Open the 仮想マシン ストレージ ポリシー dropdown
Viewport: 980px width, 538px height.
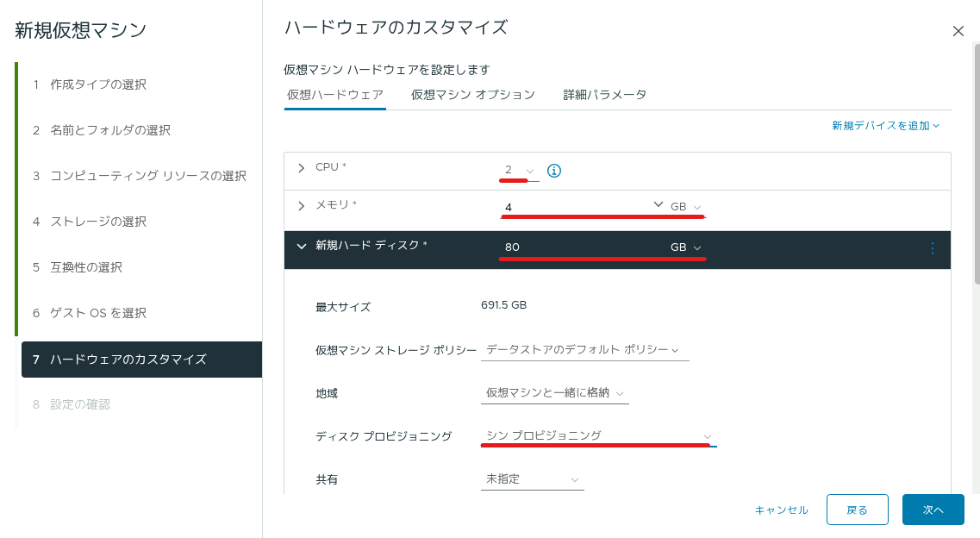click(584, 350)
